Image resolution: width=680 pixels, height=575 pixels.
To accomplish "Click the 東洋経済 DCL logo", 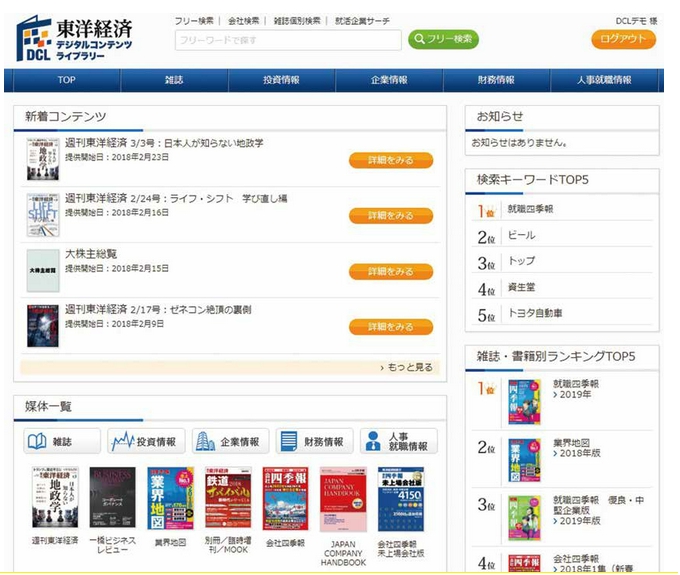I will [74, 39].
